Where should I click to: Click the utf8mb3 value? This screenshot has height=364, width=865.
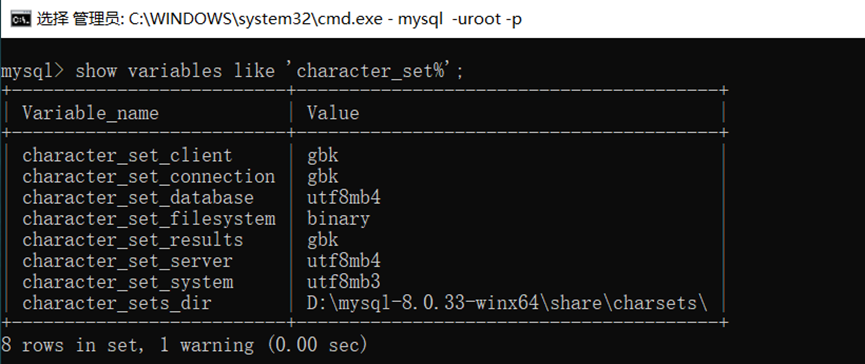point(344,282)
